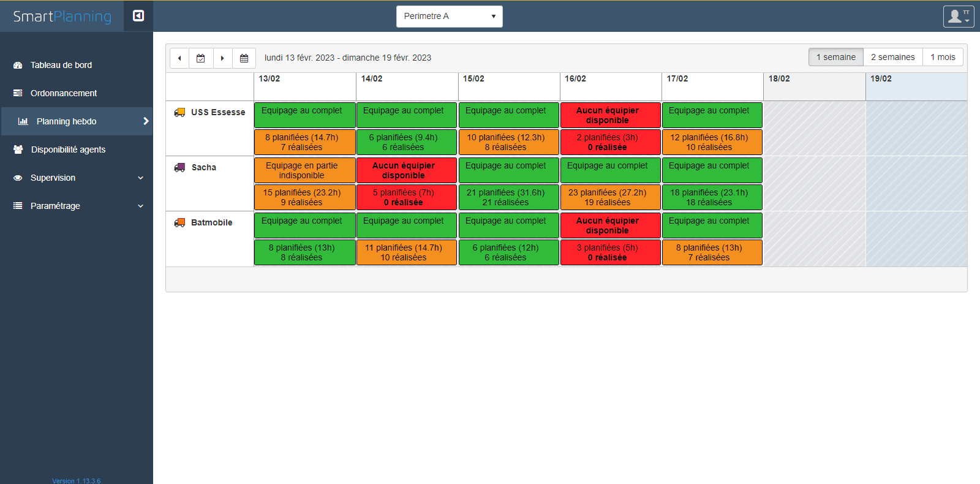Jump to today using the calendar-check icon

click(201, 58)
